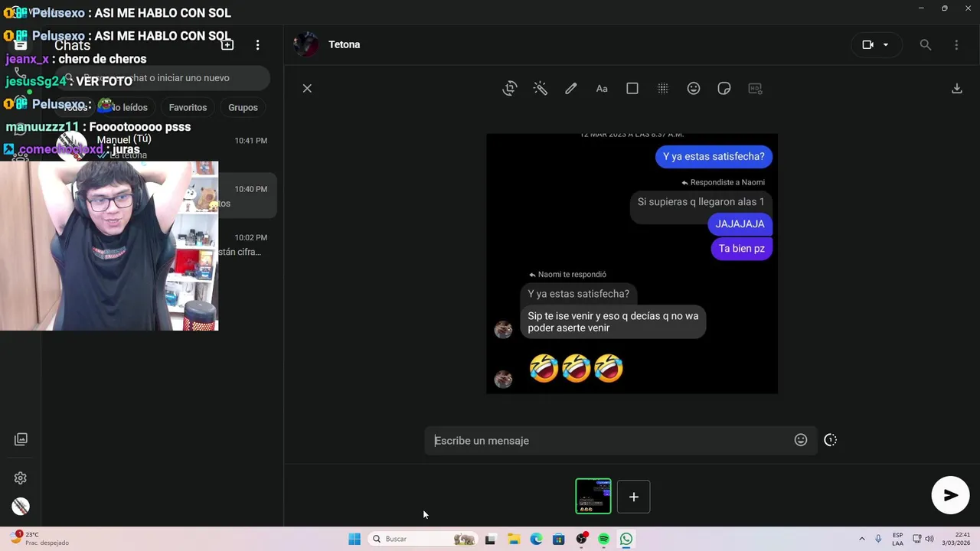Open weather widget showing 23°C
Viewport: 980px width, 551px height.
point(38,539)
